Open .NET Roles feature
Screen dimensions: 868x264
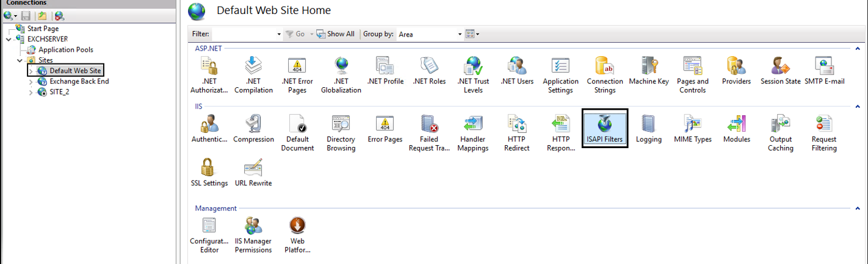pos(429,71)
